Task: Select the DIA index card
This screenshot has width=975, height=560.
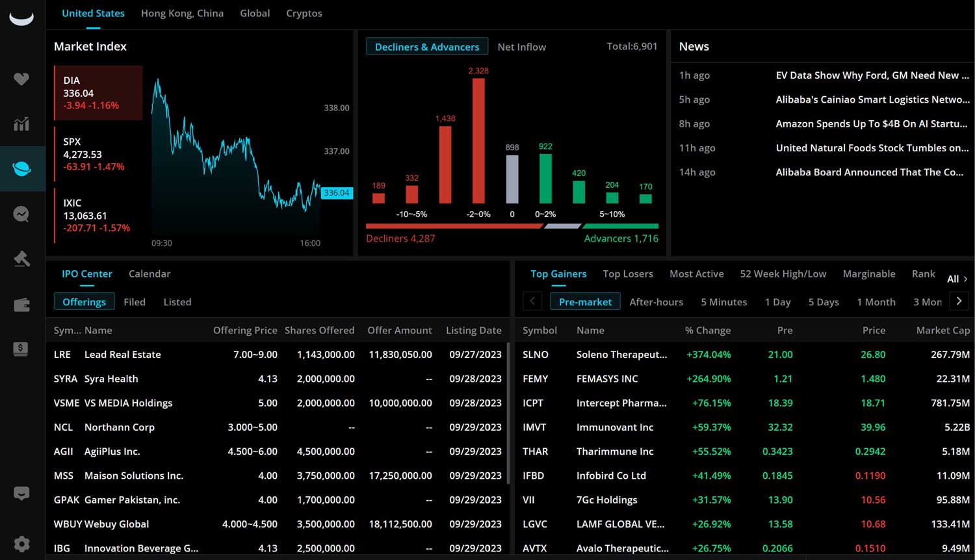Action: (98, 93)
